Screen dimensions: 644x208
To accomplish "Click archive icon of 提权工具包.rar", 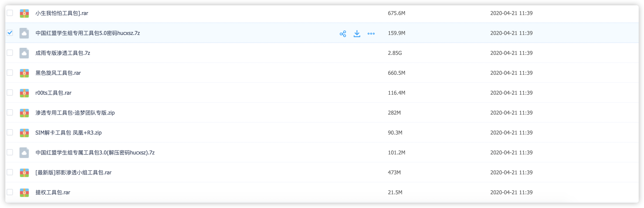I will (24, 193).
